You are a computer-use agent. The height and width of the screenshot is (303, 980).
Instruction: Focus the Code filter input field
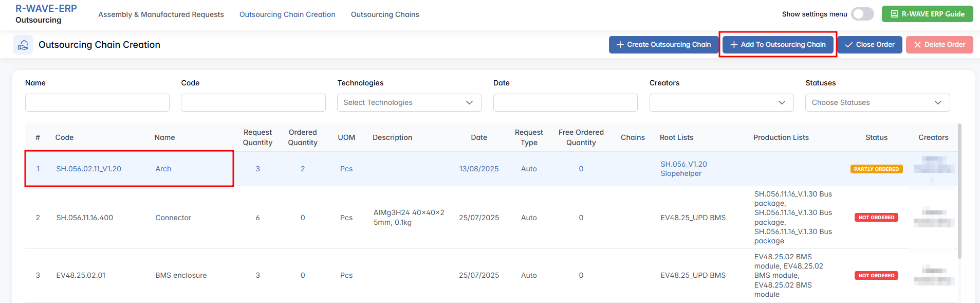pyautogui.click(x=253, y=103)
